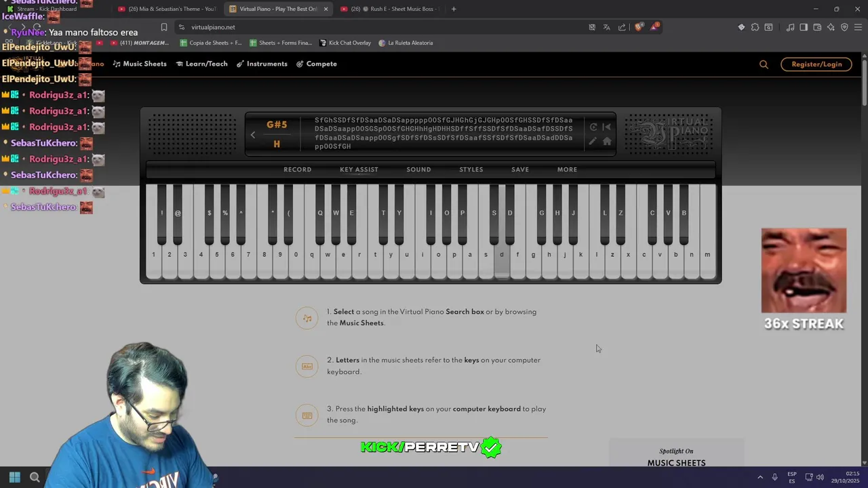The width and height of the screenshot is (868, 488).
Task: Open Music Sheets in site navigation
Action: 140,64
